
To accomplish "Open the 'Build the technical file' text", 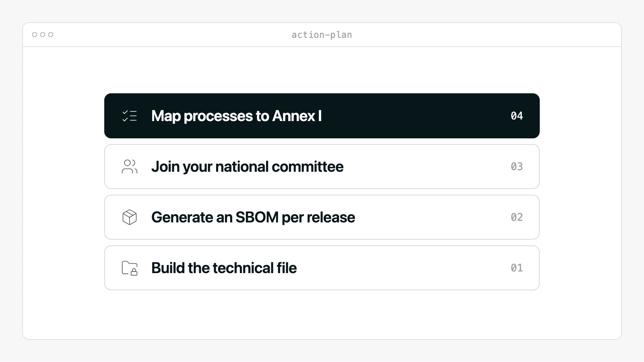I will click(x=224, y=268).
